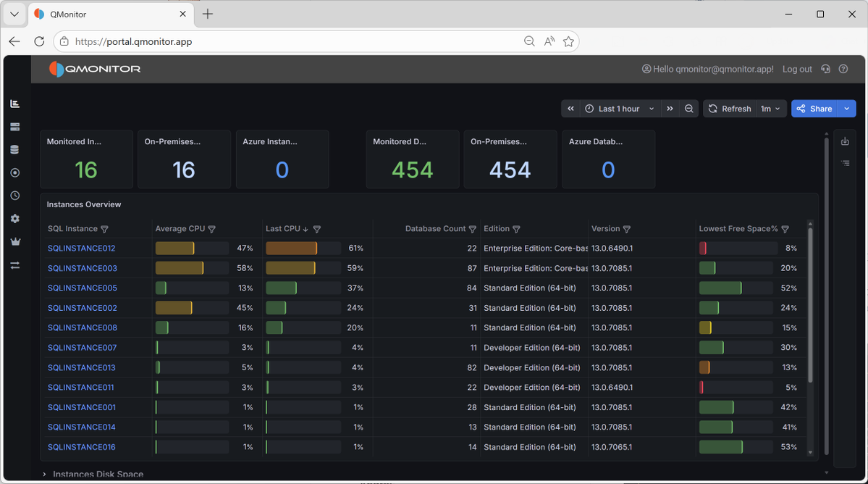Viewport: 868px width, 484px height.
Task: Open the dashboards chart icon in sidebar
Action: (15, 104)
